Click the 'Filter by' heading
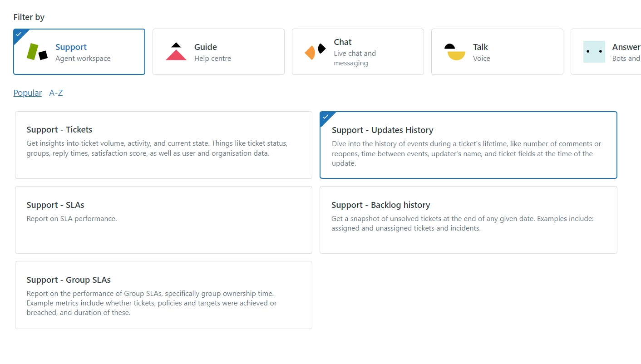 [x=29, y=17]
